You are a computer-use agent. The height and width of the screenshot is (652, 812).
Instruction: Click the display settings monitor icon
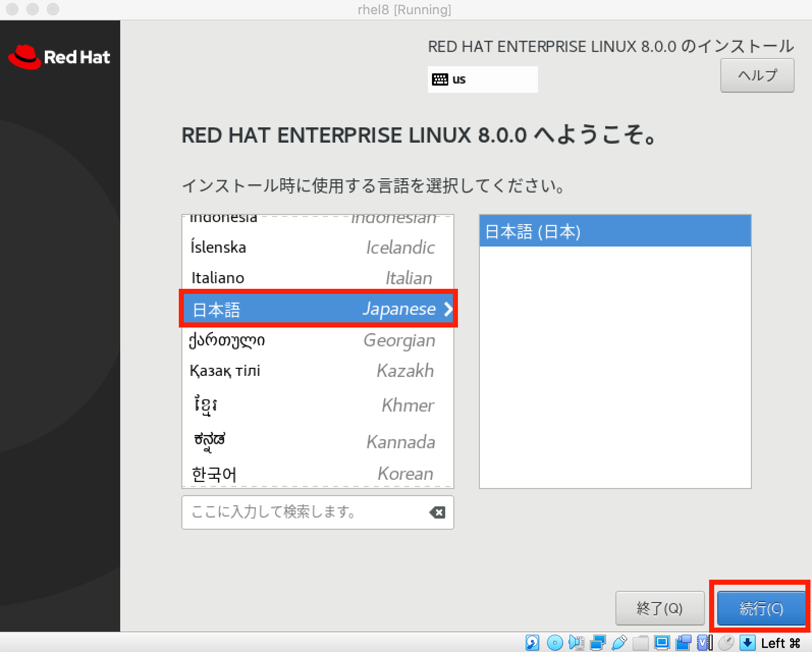(662, 643)
